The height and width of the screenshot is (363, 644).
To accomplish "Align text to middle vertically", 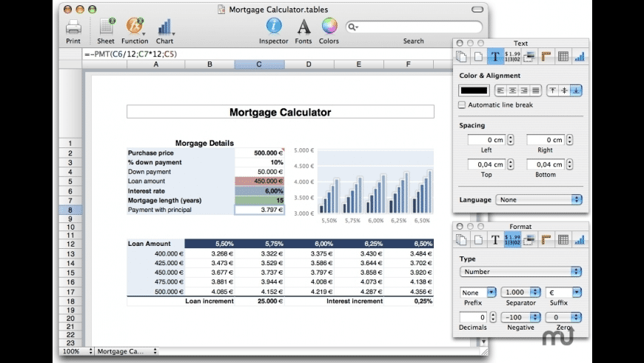I will pos(564,90).
